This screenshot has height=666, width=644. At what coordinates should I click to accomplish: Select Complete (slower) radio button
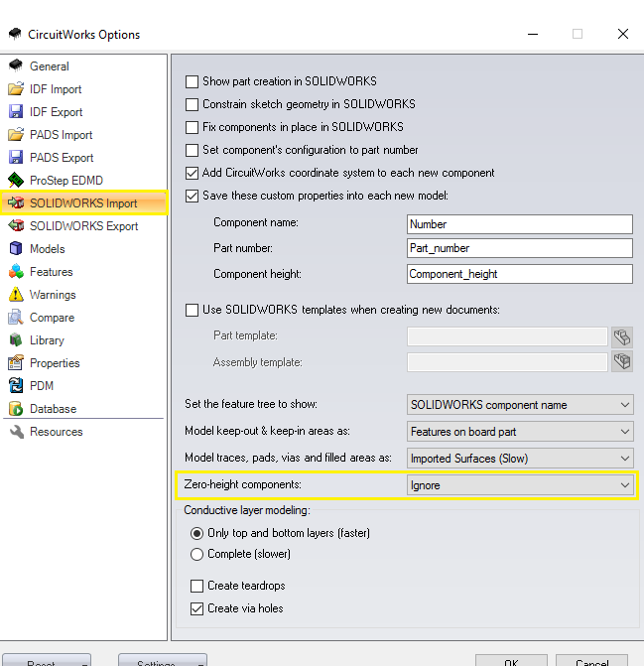point(196,554)
